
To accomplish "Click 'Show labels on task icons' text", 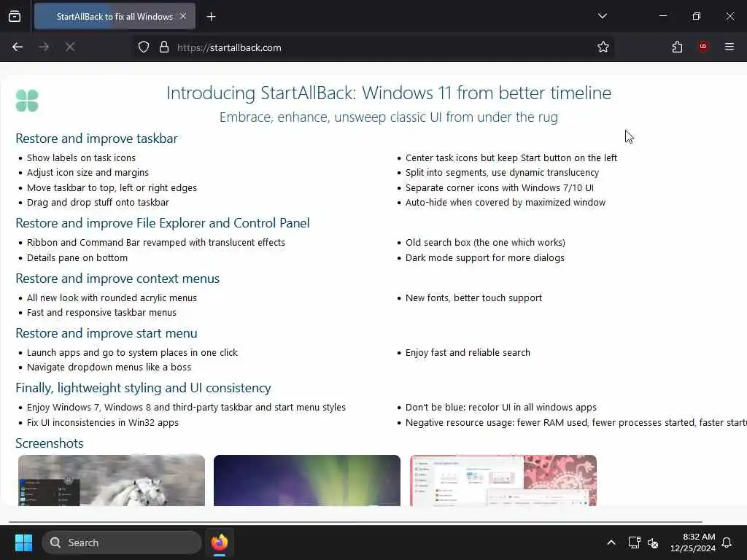I will click(x=81, y=157).
